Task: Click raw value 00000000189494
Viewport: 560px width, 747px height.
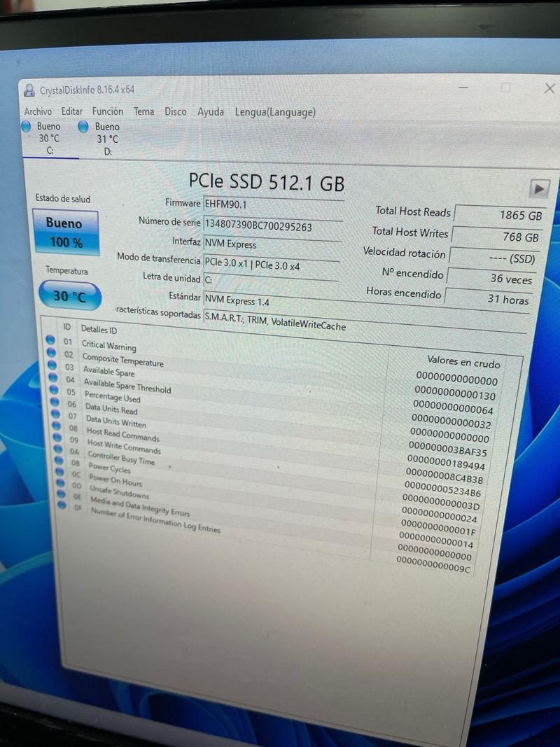Action: pyautogui.click(x=446, y=463)
